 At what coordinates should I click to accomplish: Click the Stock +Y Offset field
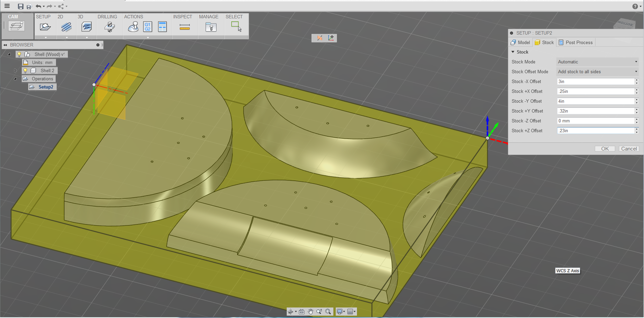click(596, 111)
